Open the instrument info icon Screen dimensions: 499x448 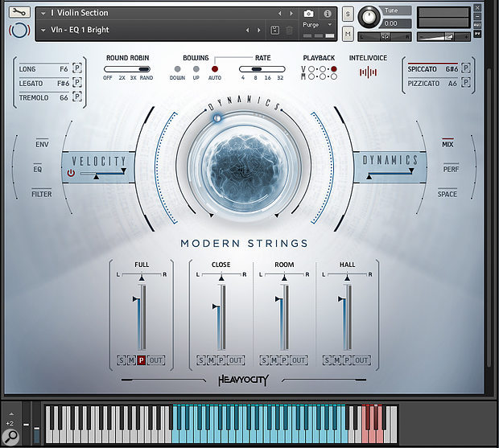[328, 14]
